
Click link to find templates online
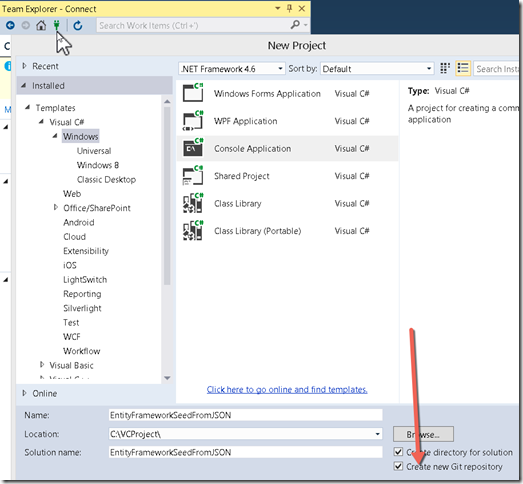[287, 389]
